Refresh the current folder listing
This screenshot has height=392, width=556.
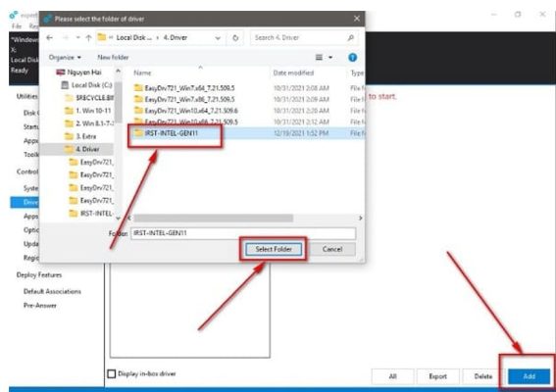[235, 38]
